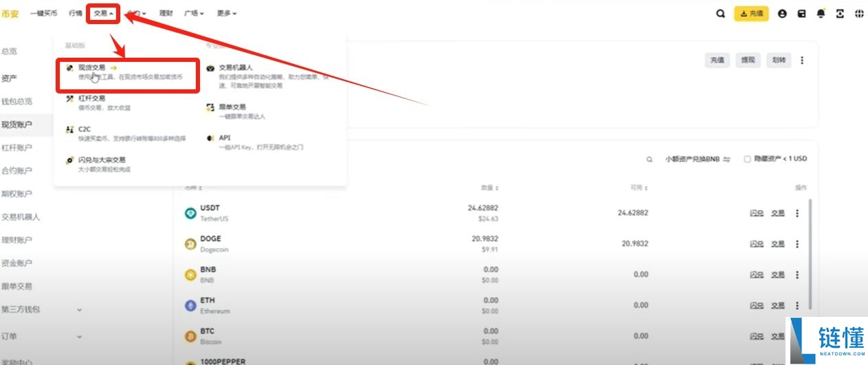Click the search icon above the asset table

(649, 159)
